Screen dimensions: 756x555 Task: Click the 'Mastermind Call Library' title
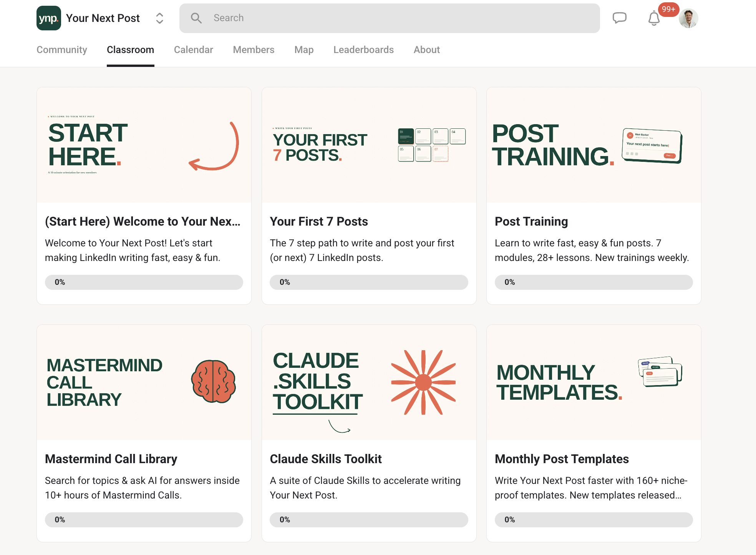(x=111, y=459)
